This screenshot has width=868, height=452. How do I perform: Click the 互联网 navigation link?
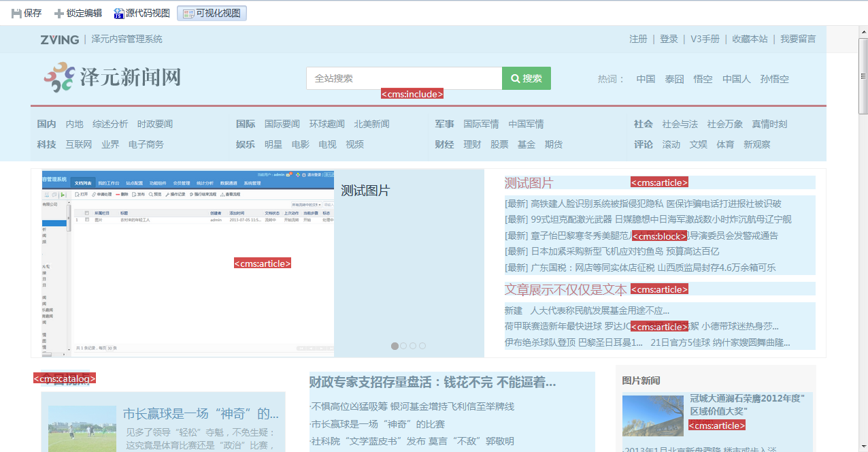coord(78,144)
